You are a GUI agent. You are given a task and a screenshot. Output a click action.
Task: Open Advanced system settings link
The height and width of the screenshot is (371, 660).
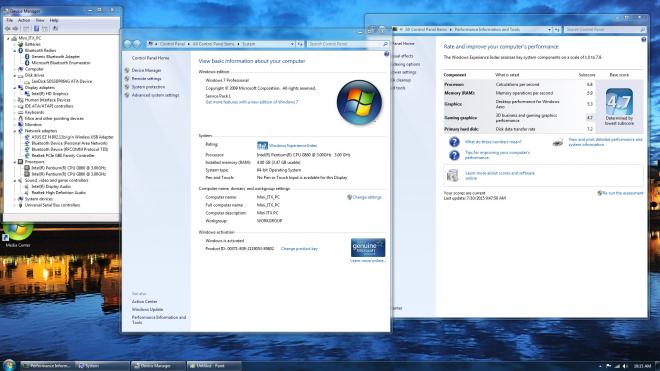pyautogui.click(x=155, y=95)
